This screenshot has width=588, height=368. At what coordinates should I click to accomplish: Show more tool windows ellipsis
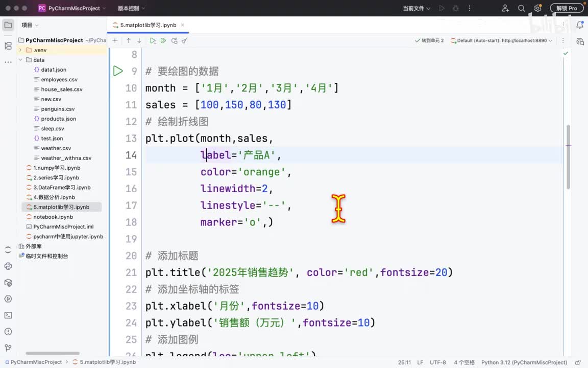point(8,62)
